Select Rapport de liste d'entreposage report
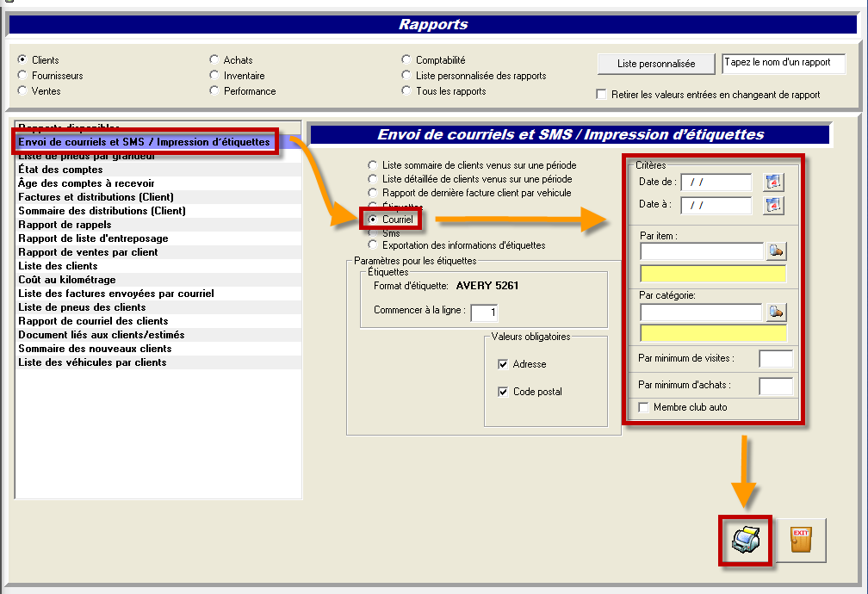Screen dimensions: 868x594 (x=158, y=238)
